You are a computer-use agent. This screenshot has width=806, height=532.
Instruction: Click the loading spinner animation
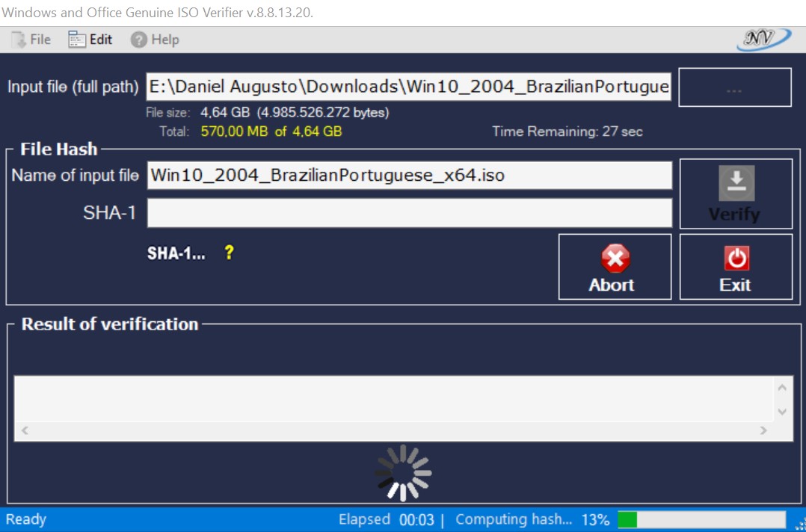(404, 471)
